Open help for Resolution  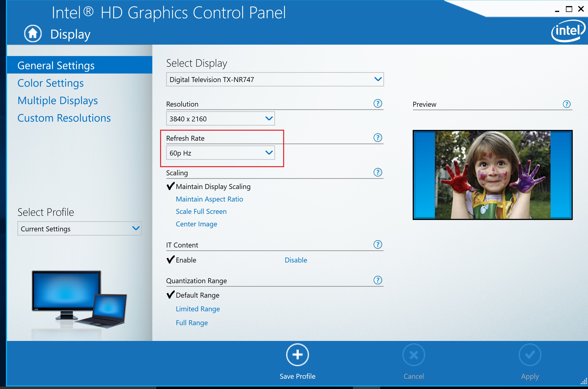(378, 104)
